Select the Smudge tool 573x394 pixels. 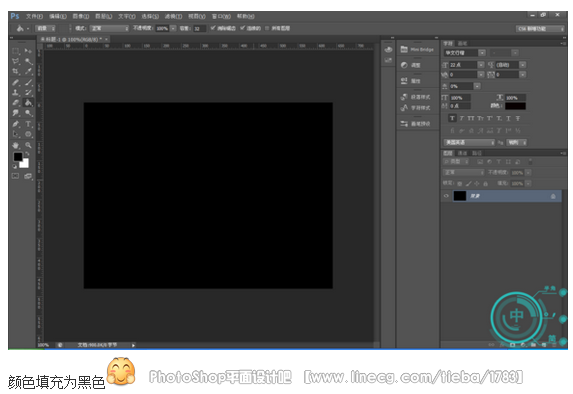16,113
